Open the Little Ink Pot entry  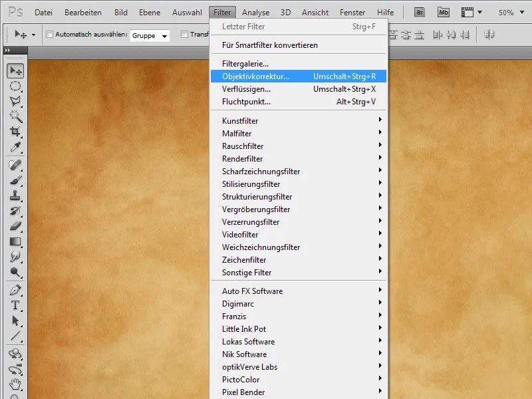coord(298,329)
